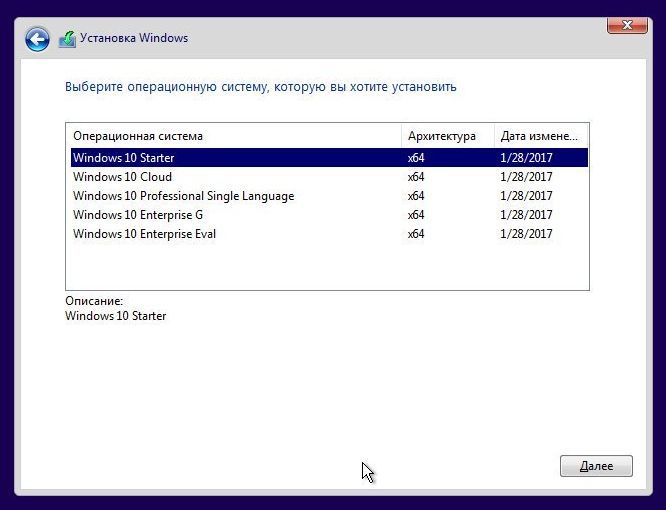Select Windows 10 Starter in the list
666x510 pixels.
point(124,158)
